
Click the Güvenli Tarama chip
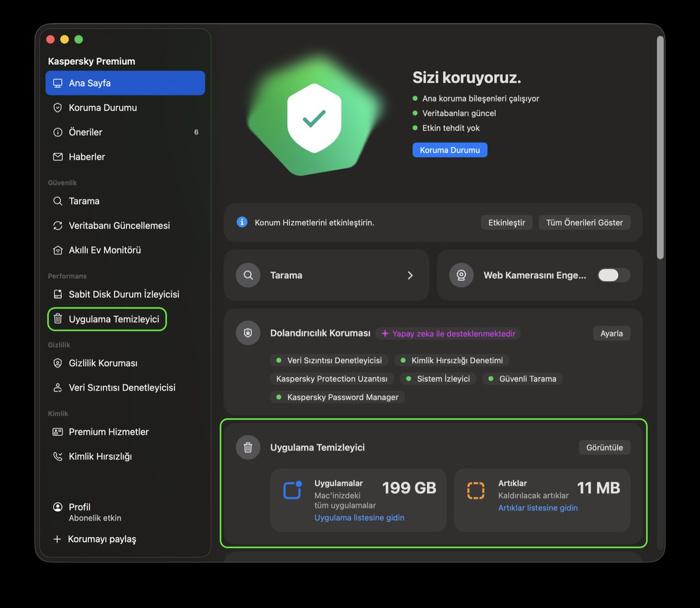pyautogui.click(x=522, y=379)
